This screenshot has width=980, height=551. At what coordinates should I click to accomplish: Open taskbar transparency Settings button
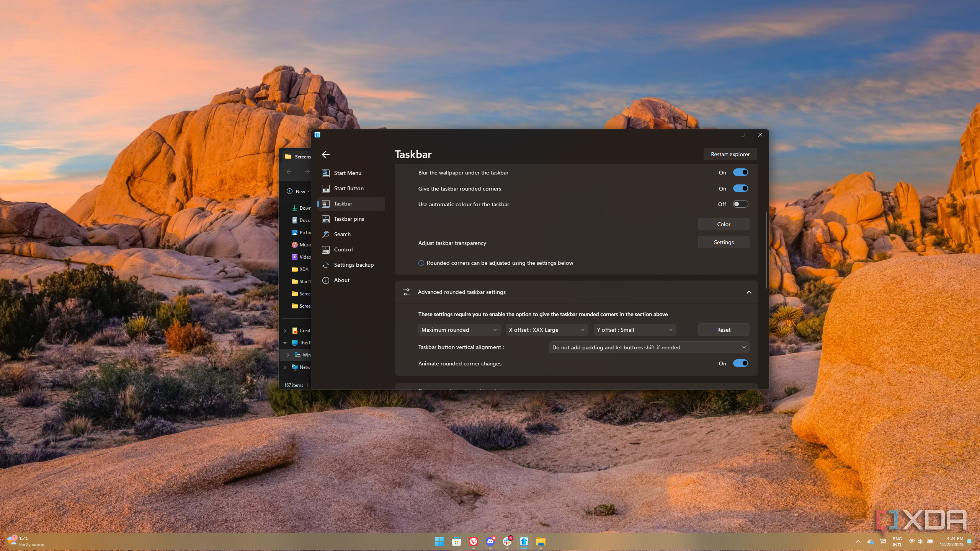724,242
